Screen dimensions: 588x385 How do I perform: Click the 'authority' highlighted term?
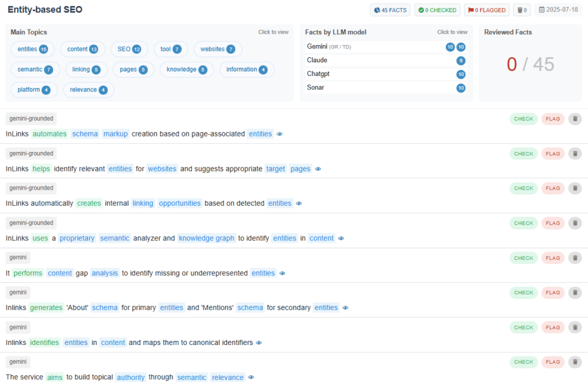click(131, 377)
